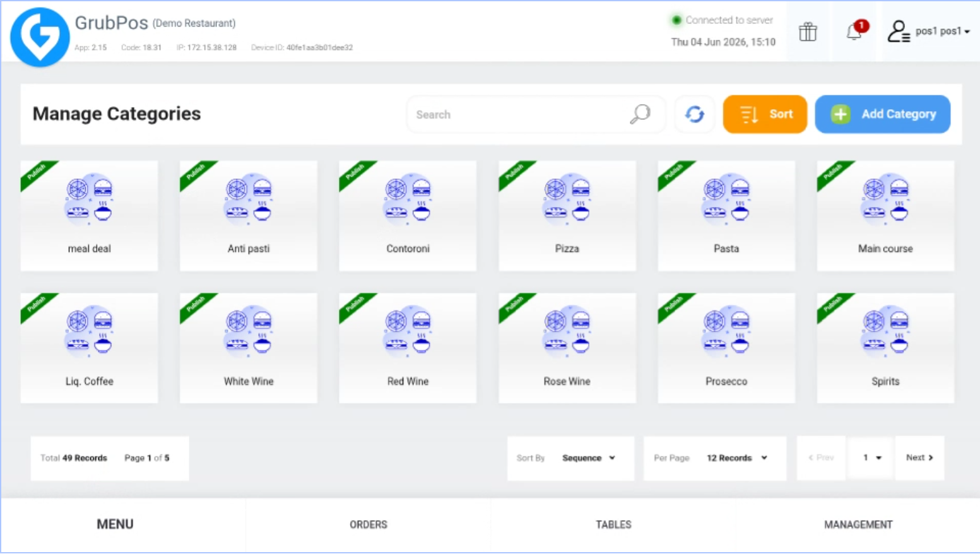Image resolution: width=980 pixels, height=554 pixels.
Task: Select the Prosecco category card
Action: pyautogui.click(x=726, y=348)
